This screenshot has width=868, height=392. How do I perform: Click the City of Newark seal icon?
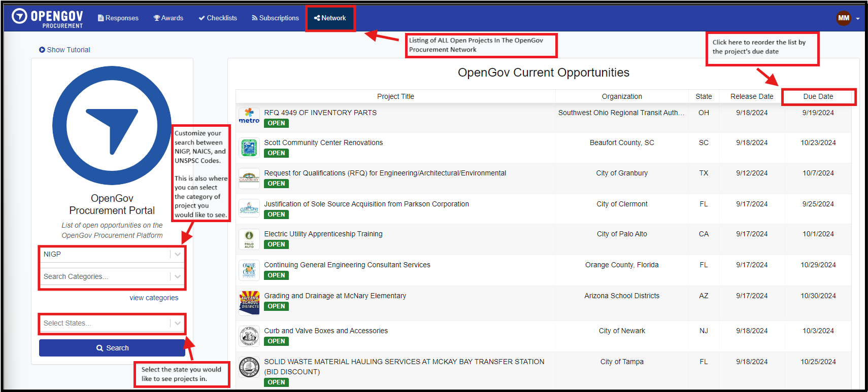pyautogui.click(x=249, y=336)
